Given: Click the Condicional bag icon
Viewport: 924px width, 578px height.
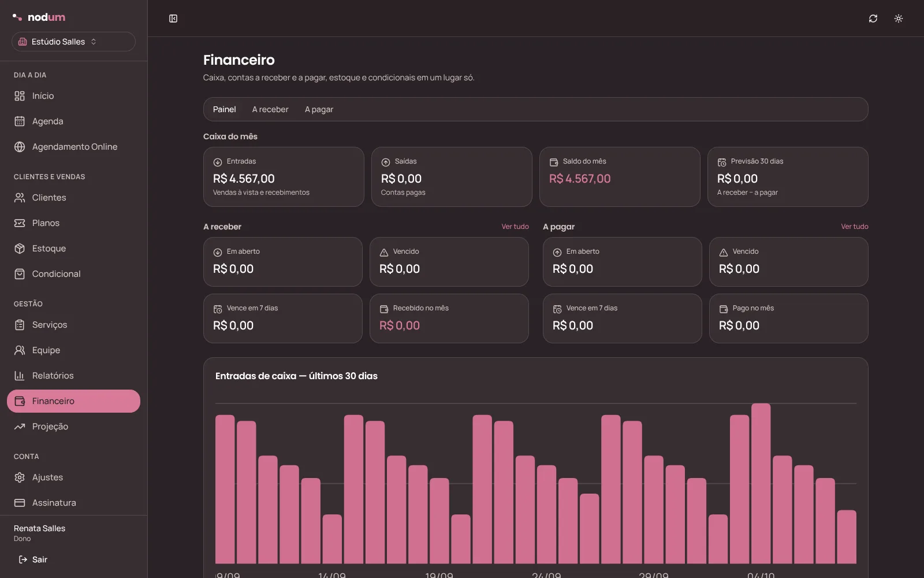Looking at the screenshot, I should (x=20, y=274).
